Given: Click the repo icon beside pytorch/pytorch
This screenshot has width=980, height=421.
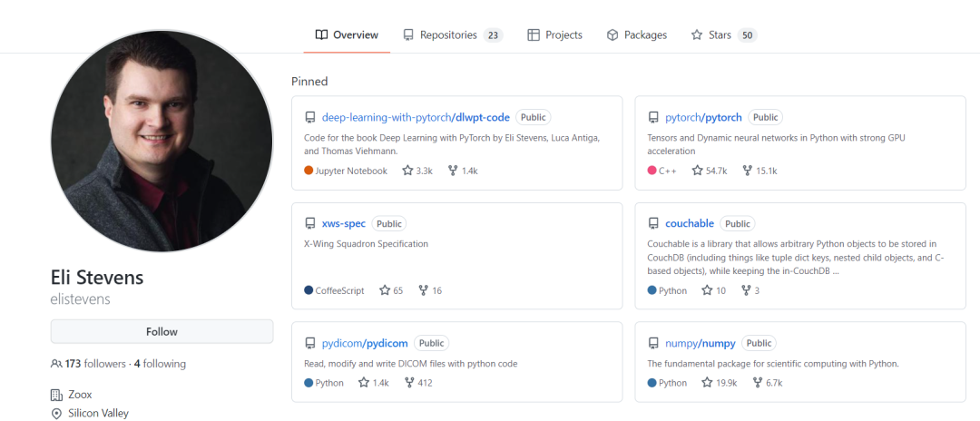Looking at the screenshot, I should point(653,117).
